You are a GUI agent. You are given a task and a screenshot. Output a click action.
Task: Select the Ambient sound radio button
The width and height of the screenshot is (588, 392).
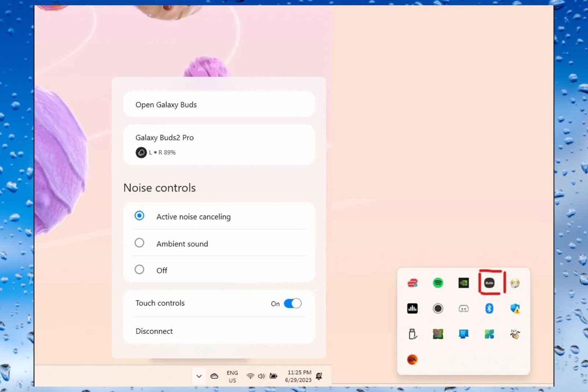coord(139,243)
